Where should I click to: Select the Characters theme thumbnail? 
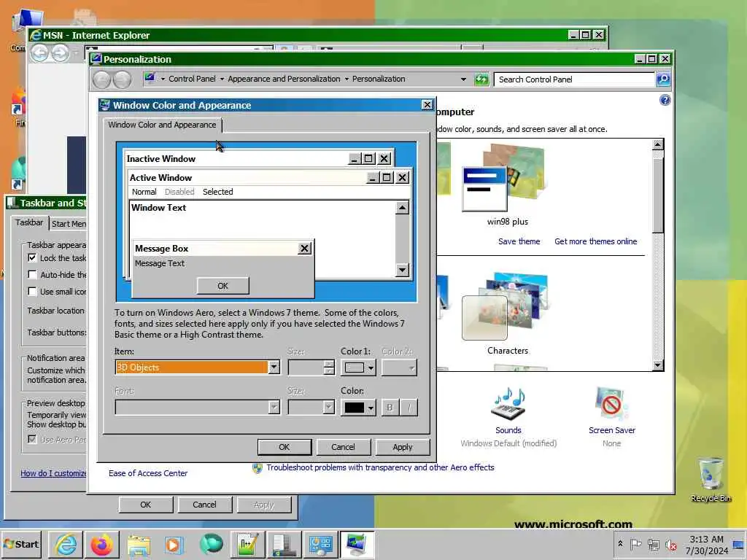point(506,307)
